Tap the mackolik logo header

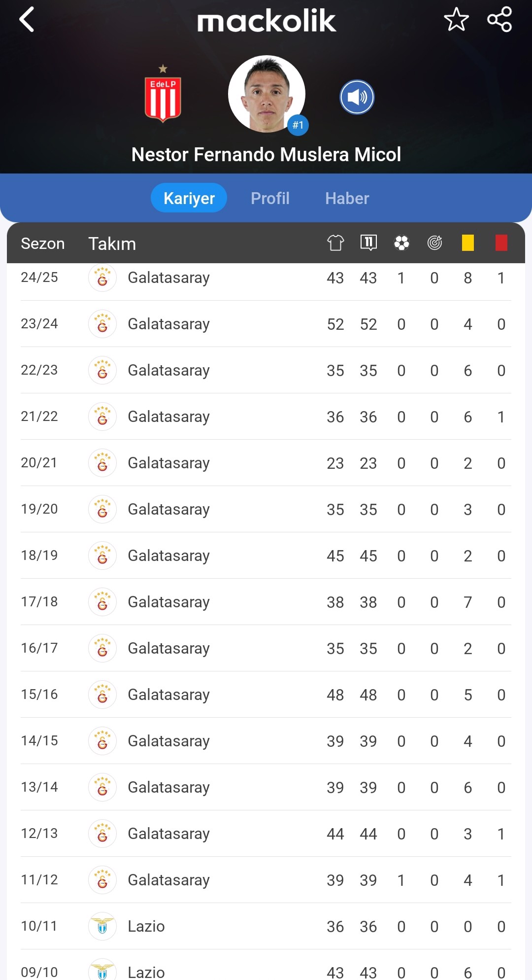tap(266, 21)
